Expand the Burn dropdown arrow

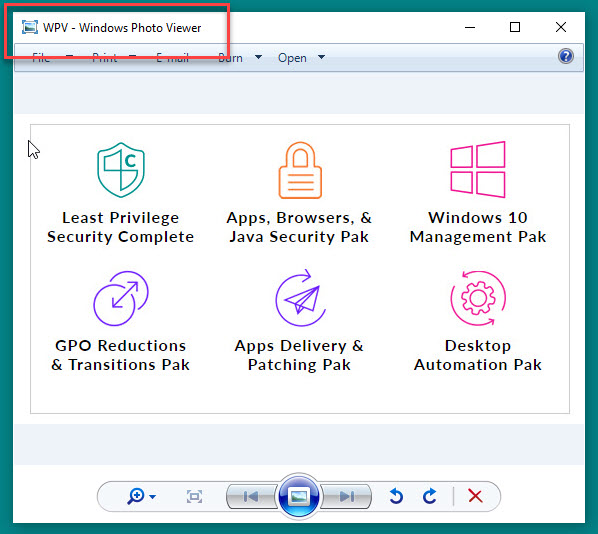258,57
